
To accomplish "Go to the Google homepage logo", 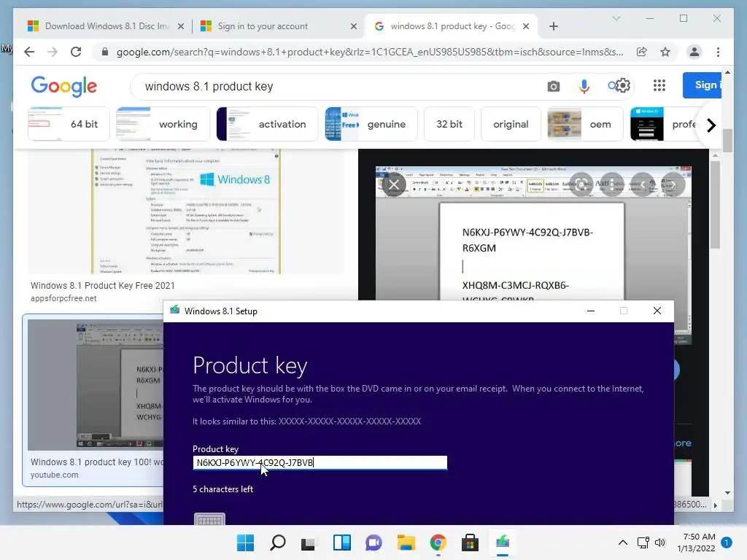I will tap(64, 86).
